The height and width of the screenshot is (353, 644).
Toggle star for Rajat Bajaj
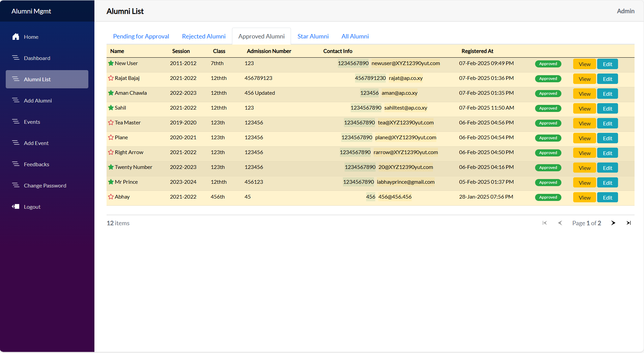click(x=111, y=78)
